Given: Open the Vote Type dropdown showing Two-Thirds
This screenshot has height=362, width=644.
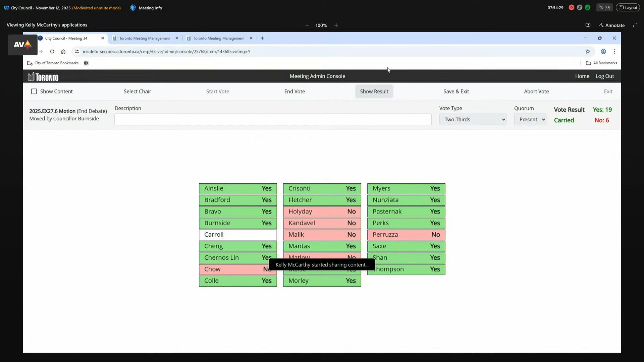Looking at the screenshot, I should [x=473, y=119].
